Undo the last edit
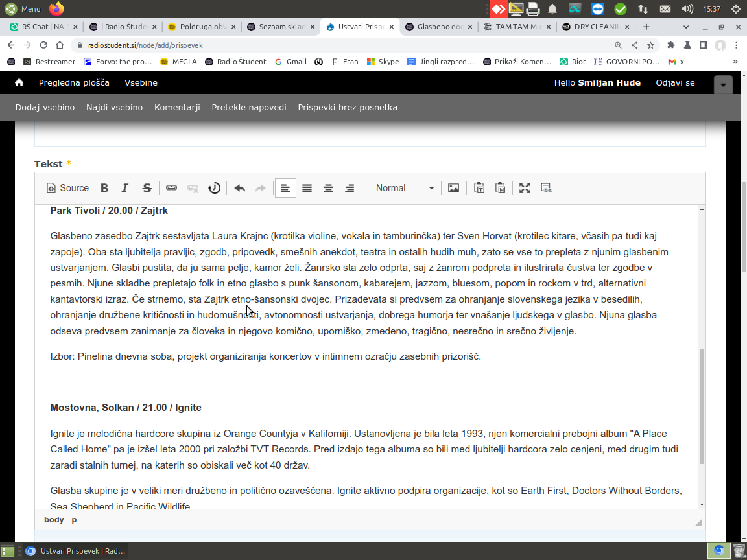The image size is (747, 560). [x=239, y=188]
